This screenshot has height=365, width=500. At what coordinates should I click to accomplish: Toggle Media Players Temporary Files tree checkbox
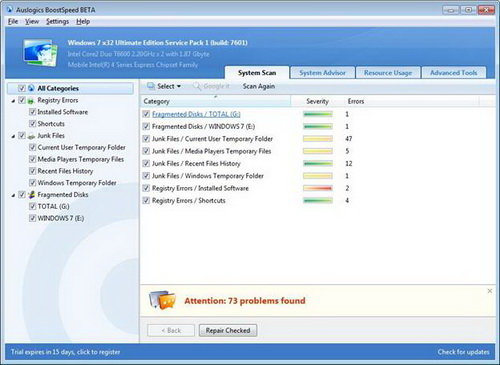click(x=32, y=159)
